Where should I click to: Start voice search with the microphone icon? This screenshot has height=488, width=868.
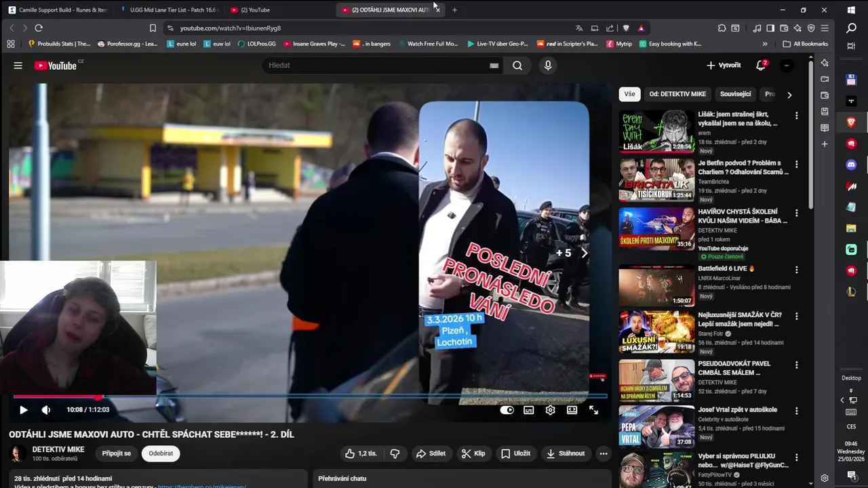(548, 66)
